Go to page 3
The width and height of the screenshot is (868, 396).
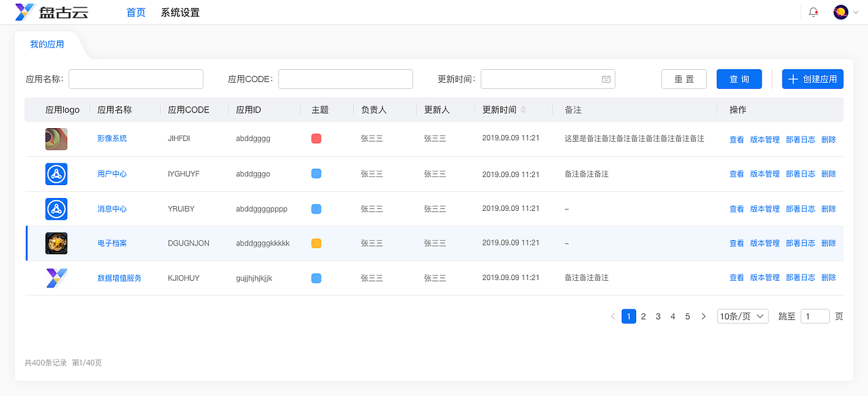pyautogui.click(x=658, y=317)
